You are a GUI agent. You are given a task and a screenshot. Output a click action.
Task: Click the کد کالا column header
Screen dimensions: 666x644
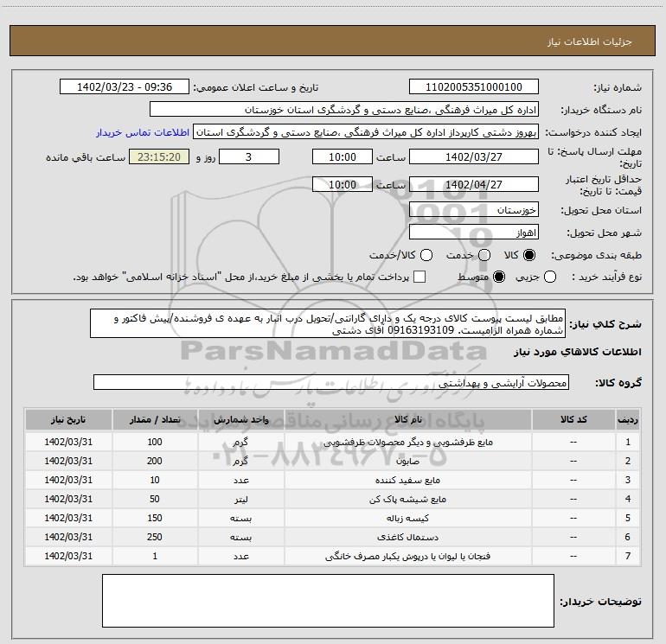point(573,419)
